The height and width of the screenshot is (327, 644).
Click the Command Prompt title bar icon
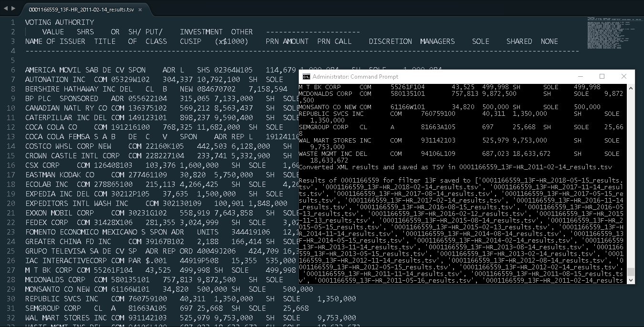coord(306,77)
